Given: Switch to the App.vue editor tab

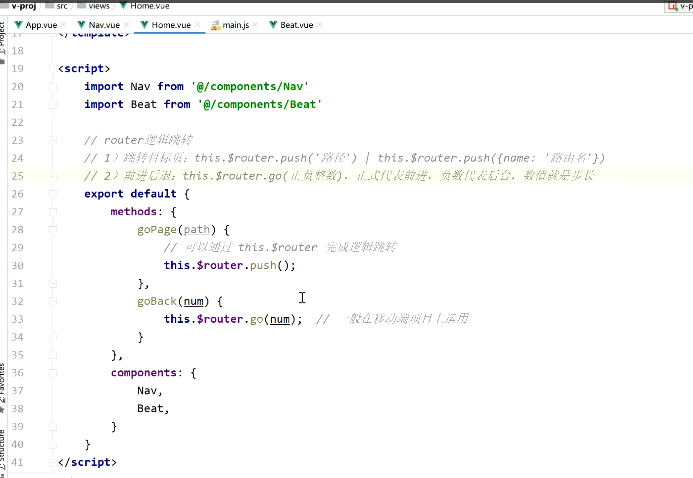Looking at the screenshot, I should tap(41, 25).
